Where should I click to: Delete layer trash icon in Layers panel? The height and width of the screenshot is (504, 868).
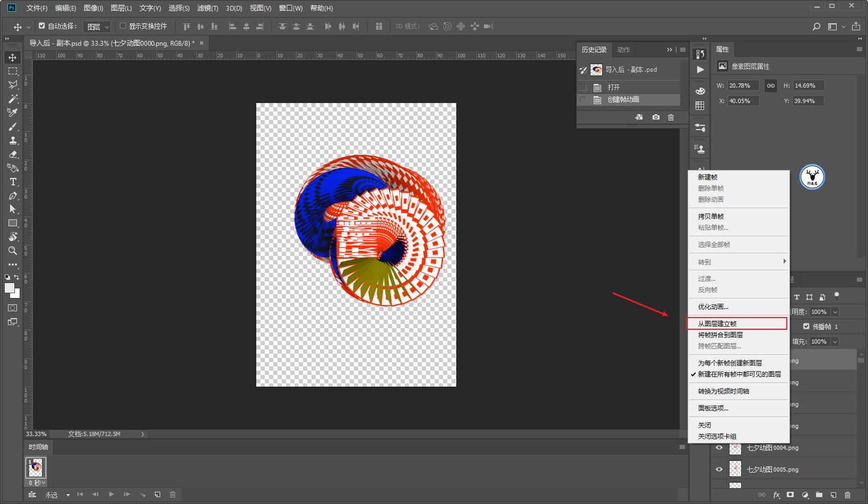847,494
